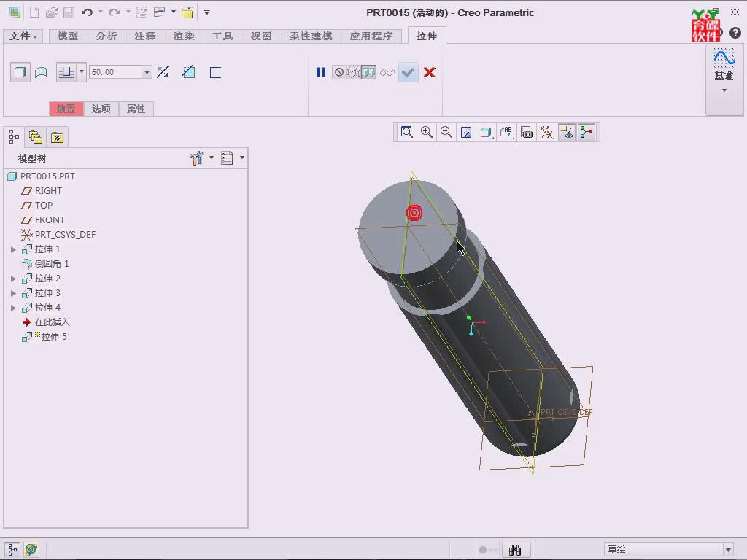747x560 pixels.
Task: Cancel extrude with red X
Action: [x=429, y=72]
